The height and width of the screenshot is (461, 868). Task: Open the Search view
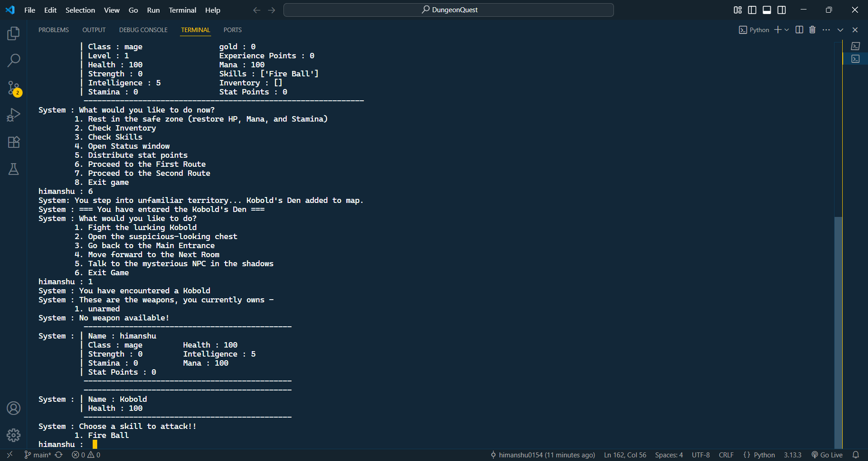point(14,60)
